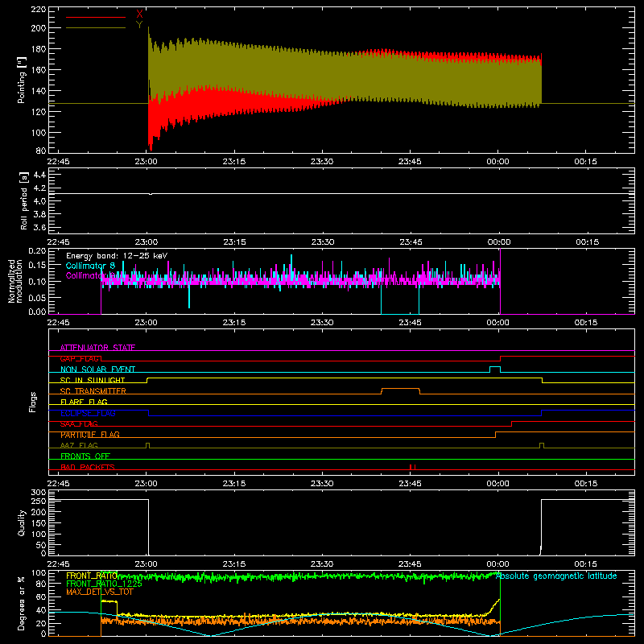
Task: Click the '3.6' tick on Roll period axis
Action: 39,227
